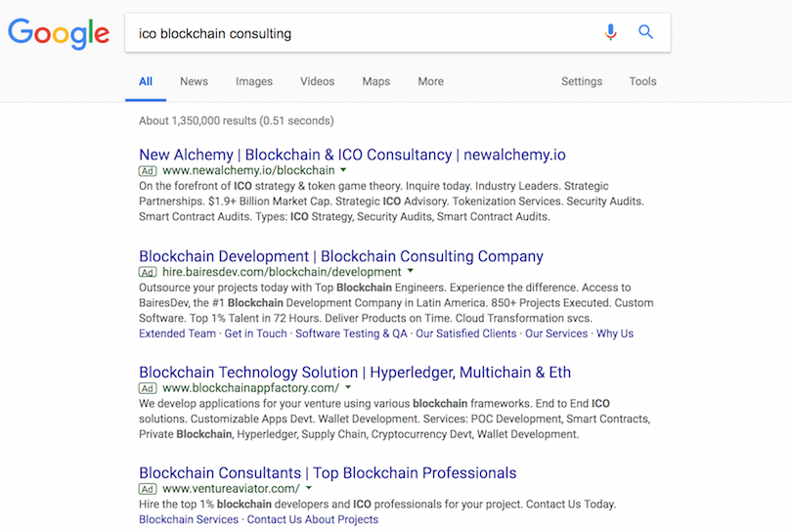Go to Google homepage via logo
This screenshot has height=532, width=792.
59,34
